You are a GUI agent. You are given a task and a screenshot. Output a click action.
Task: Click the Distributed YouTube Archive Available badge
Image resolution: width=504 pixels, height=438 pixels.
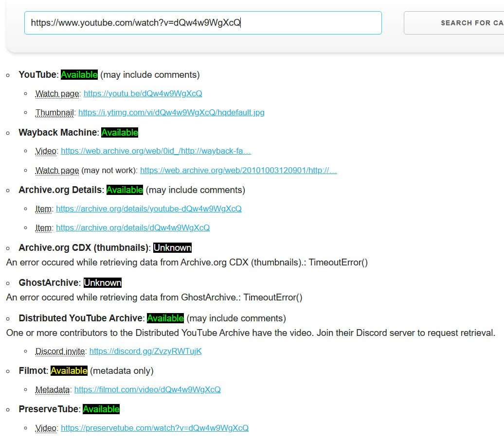(x=165, y=318)
